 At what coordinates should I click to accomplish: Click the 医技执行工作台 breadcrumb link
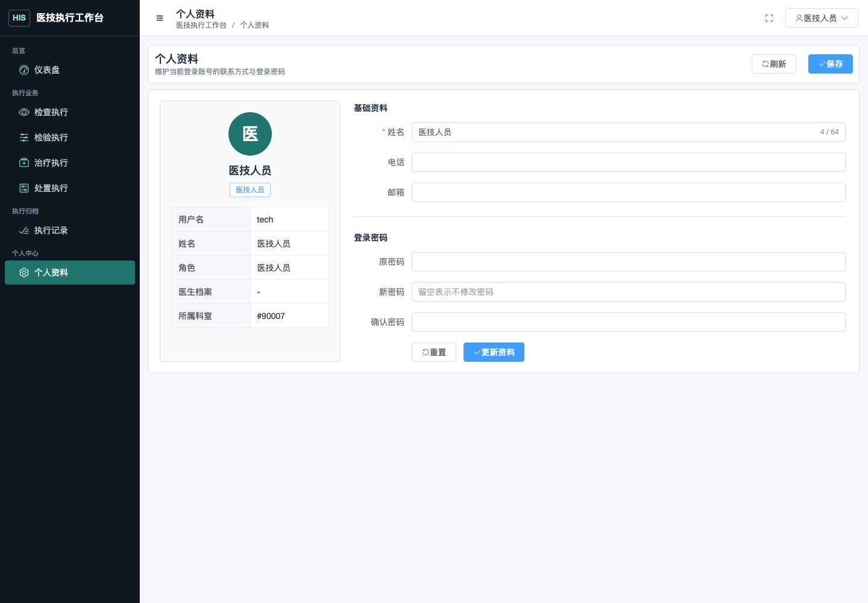(x=201, y=25)
